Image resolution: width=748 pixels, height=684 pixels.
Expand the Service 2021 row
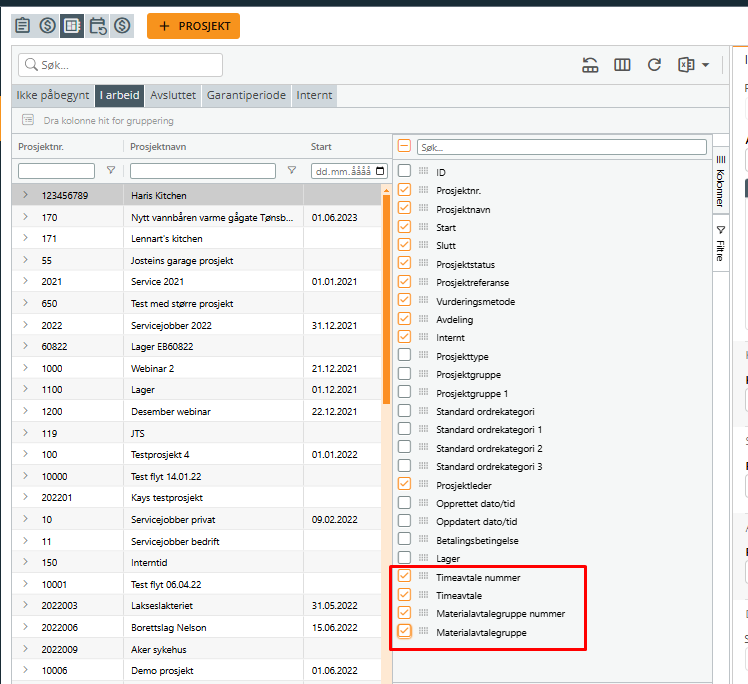[25, 281]
